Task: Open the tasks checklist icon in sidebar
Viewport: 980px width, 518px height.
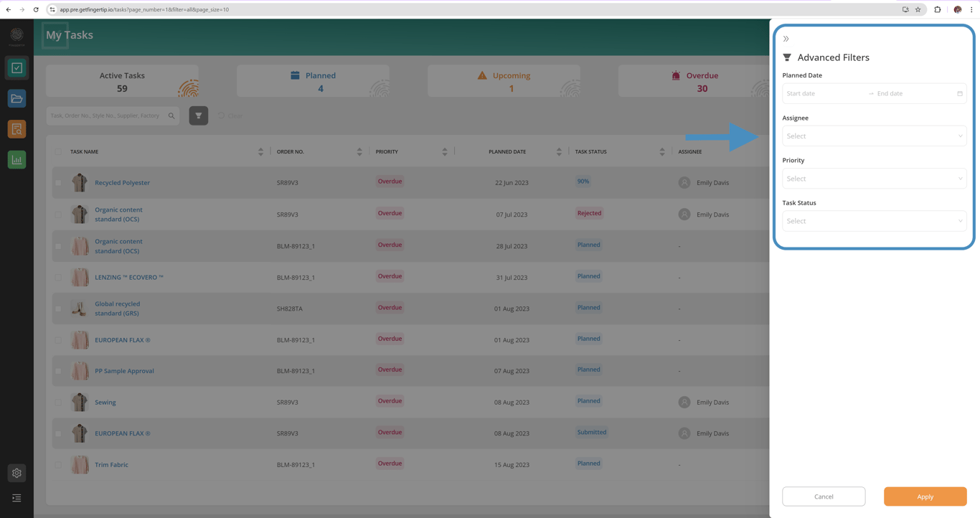Action: [17, 68]
